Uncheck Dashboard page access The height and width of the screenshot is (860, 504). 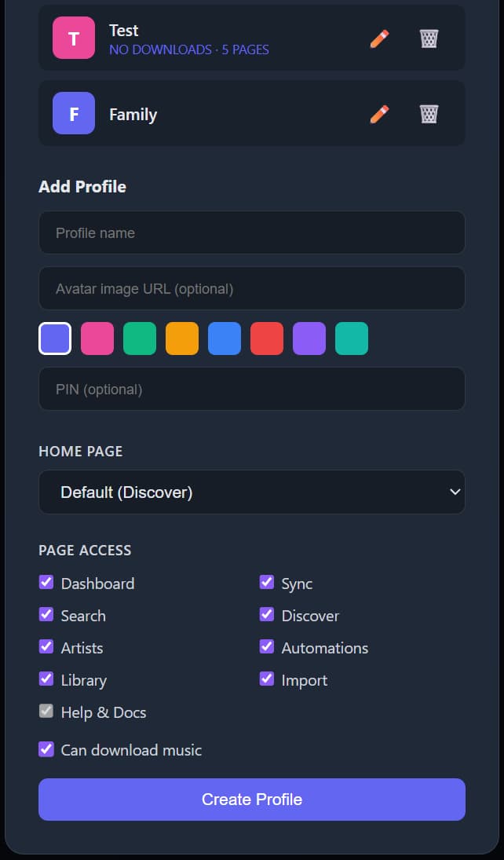[46, 583]
